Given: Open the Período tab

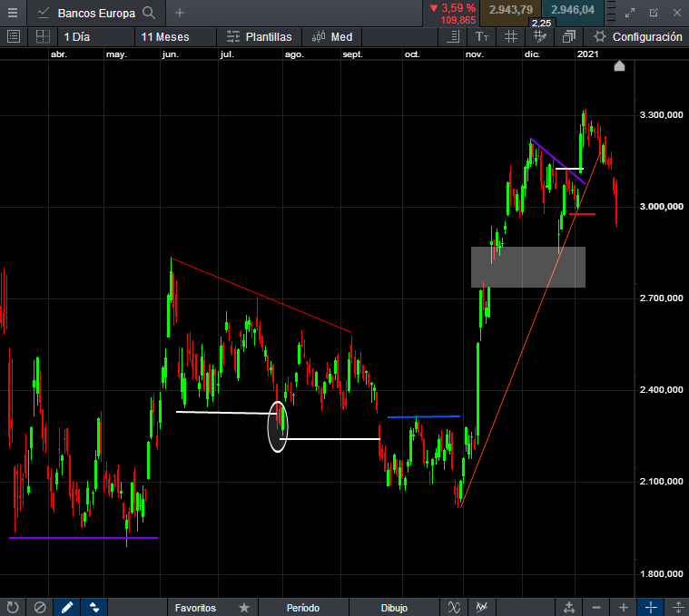Looking at the screenshot, I should tap(303, 608).
